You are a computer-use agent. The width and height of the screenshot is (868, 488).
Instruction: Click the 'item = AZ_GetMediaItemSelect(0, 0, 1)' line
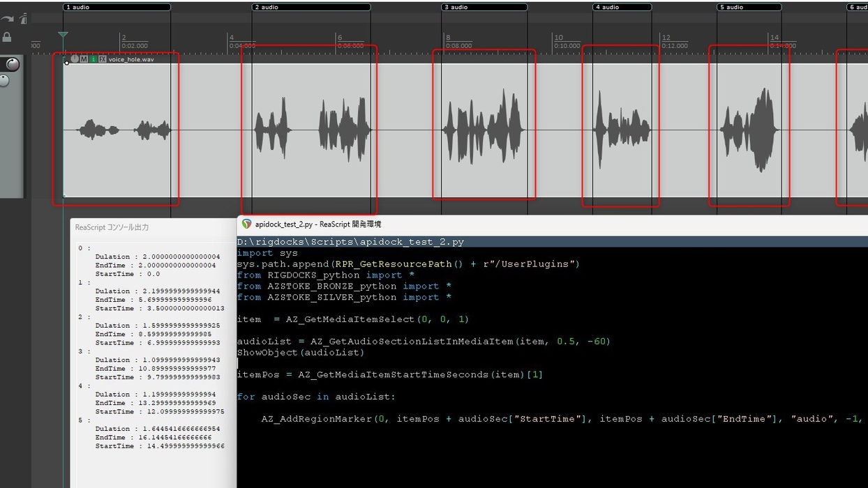click(353, 319)
